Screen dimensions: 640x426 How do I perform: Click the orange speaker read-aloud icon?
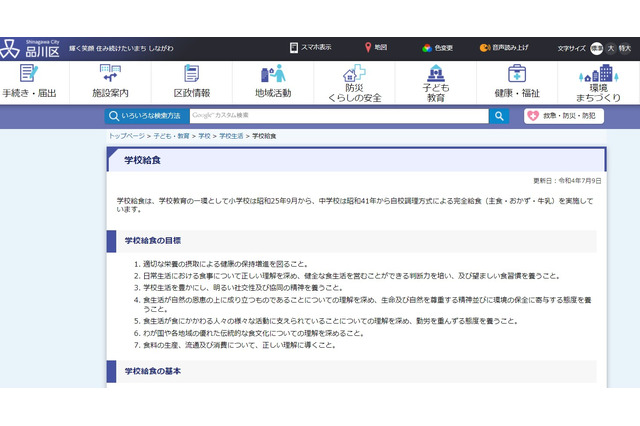point(484,48)
